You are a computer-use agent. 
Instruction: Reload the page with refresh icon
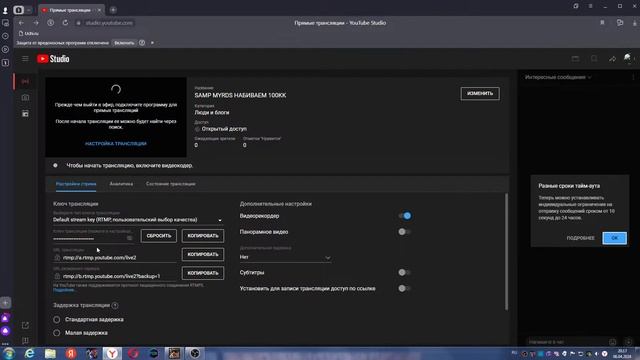point(65,23)
